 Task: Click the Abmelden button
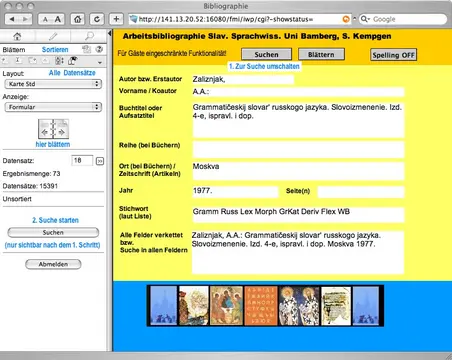[53, 264]
